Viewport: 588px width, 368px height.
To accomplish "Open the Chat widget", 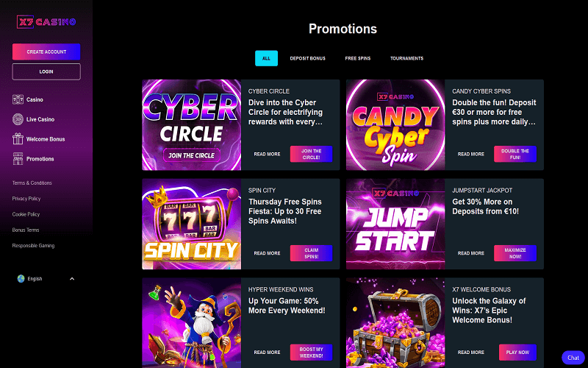I will (573, 358).
